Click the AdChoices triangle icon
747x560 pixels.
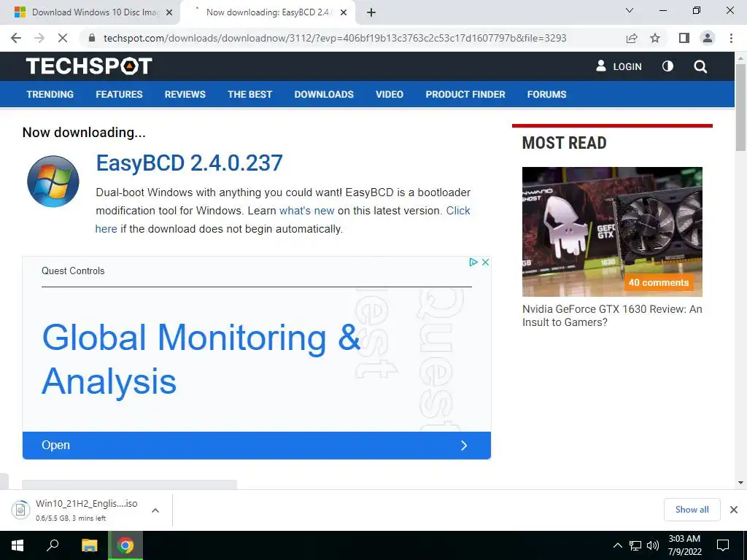[473, 262]
